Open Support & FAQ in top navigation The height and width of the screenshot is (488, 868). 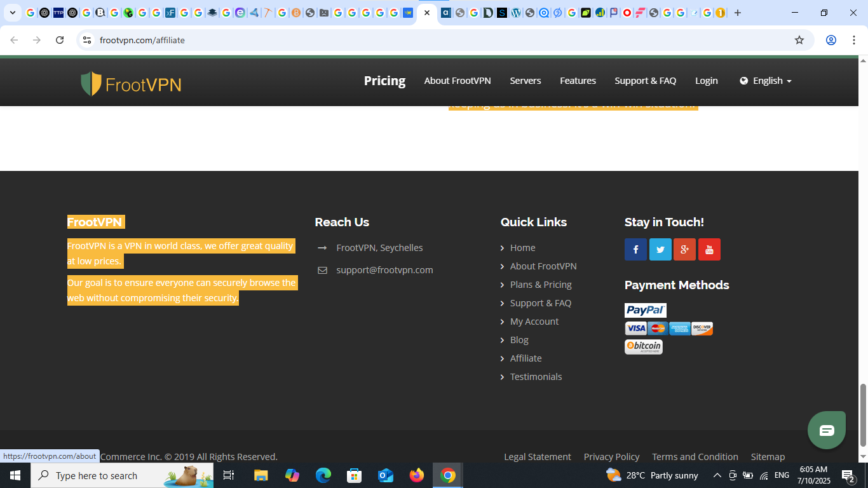(x=645, y=81)
